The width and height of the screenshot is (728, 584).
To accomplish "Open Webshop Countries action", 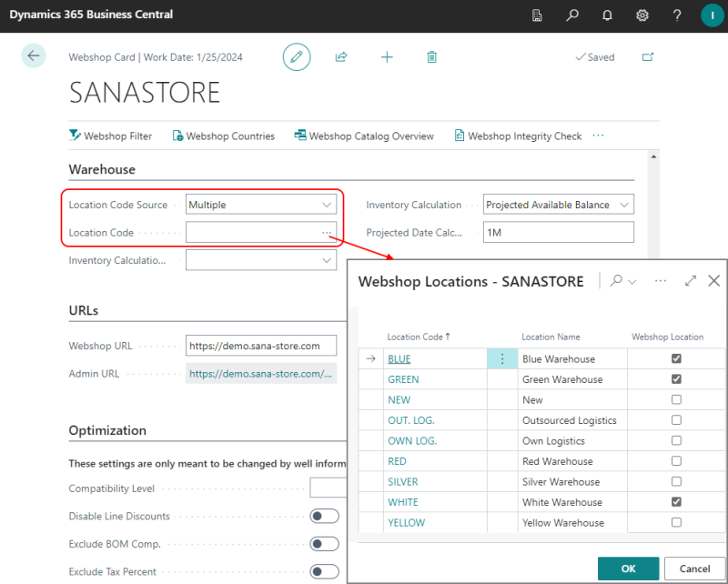I will click(x=224, y=136).
